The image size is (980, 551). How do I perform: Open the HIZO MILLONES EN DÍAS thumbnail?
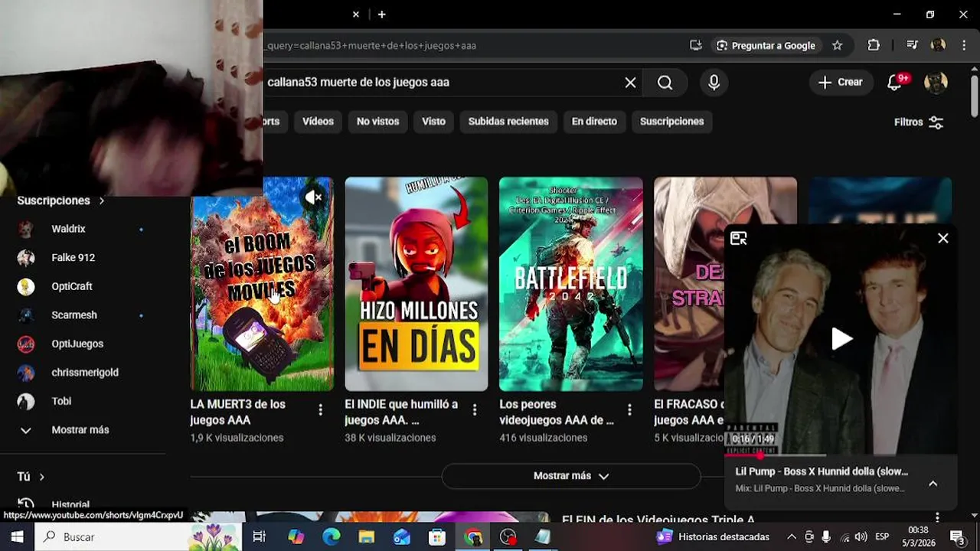416,284
